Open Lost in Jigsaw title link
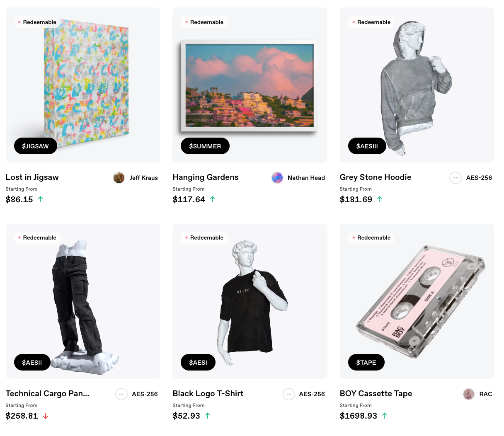The image size is (504, 436). 32,177
